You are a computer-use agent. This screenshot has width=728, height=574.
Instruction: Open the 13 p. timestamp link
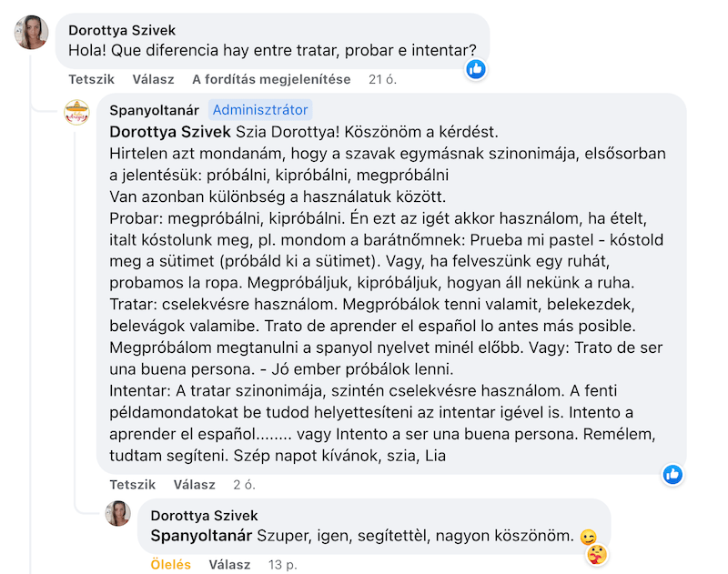pos(282,564)
